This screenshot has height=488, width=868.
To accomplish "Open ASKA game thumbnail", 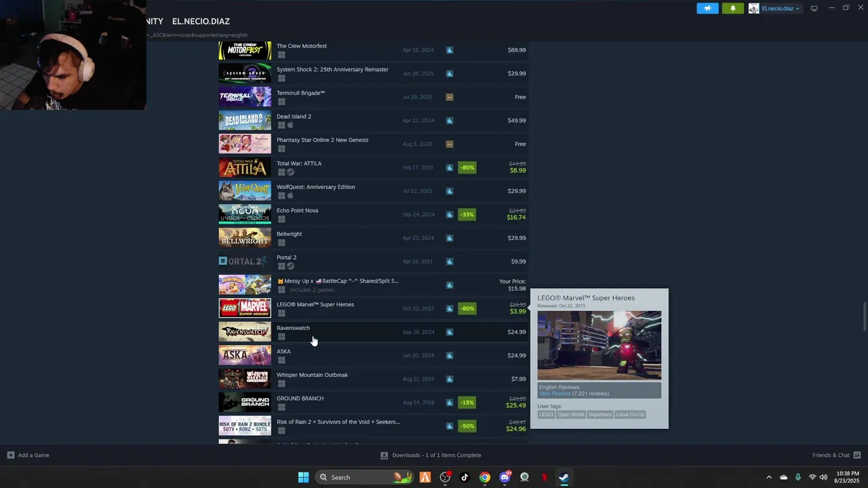I will coord(245,355).
